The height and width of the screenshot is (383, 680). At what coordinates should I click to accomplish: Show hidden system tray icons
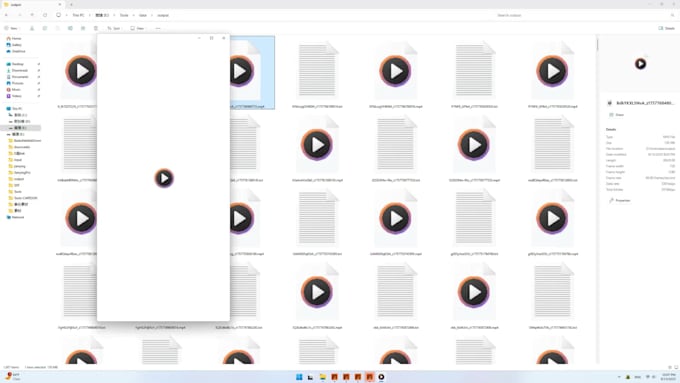pos(619,377)
